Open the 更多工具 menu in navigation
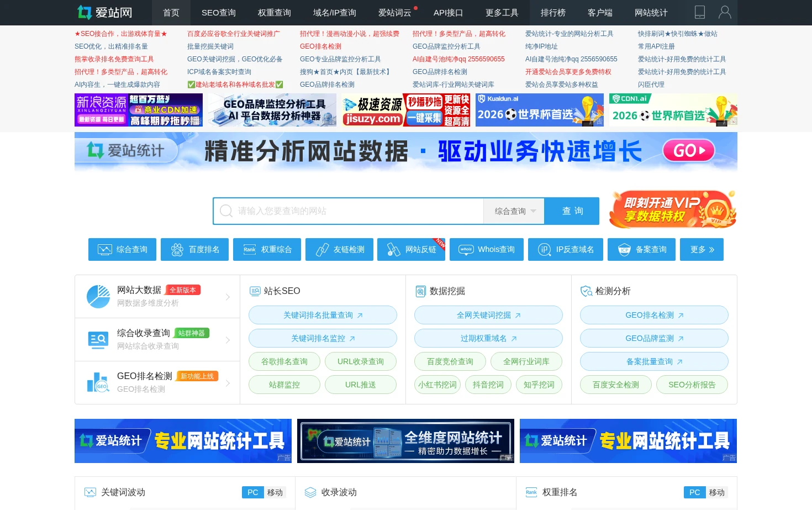This screenshot has height=510, width=812. pos(502,13)
